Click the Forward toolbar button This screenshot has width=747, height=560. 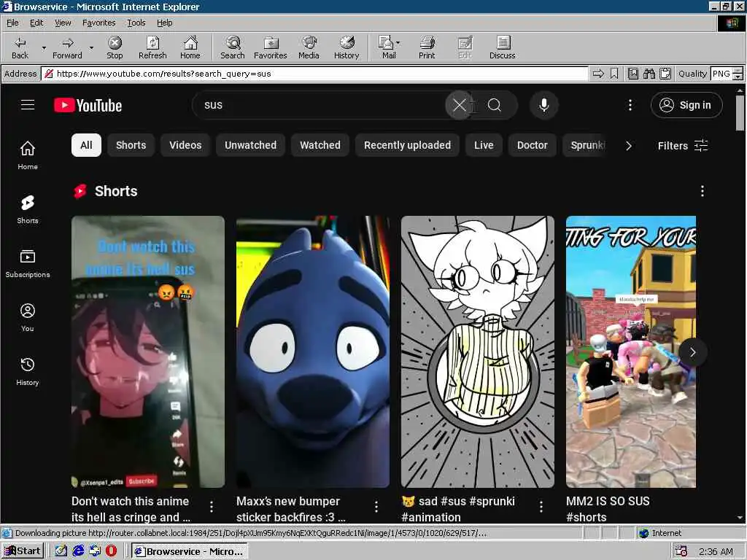(x=67, y=47)
